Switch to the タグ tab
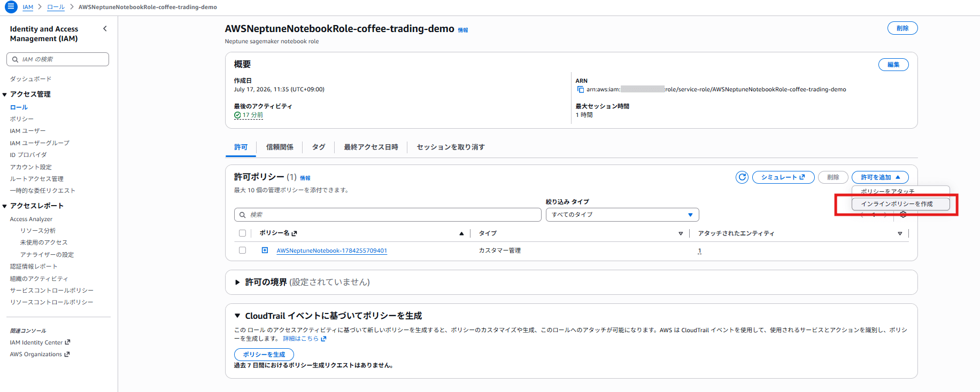The image size is (980, 392). pos(319,147)
